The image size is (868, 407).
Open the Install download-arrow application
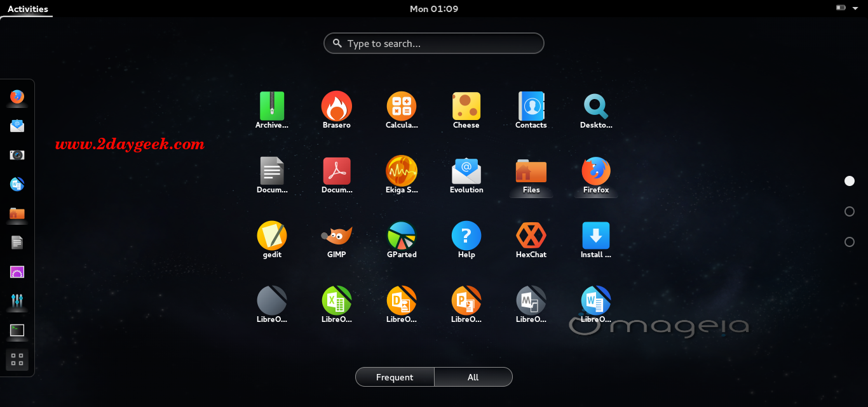coord(596,236)
